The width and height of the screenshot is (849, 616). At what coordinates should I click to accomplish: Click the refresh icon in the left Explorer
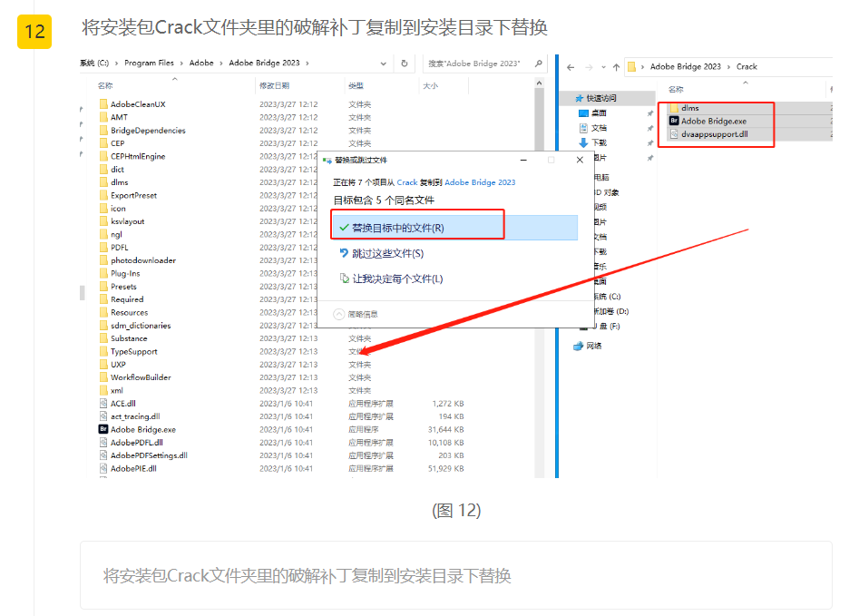pyautogui.click(x=404, y=64)
